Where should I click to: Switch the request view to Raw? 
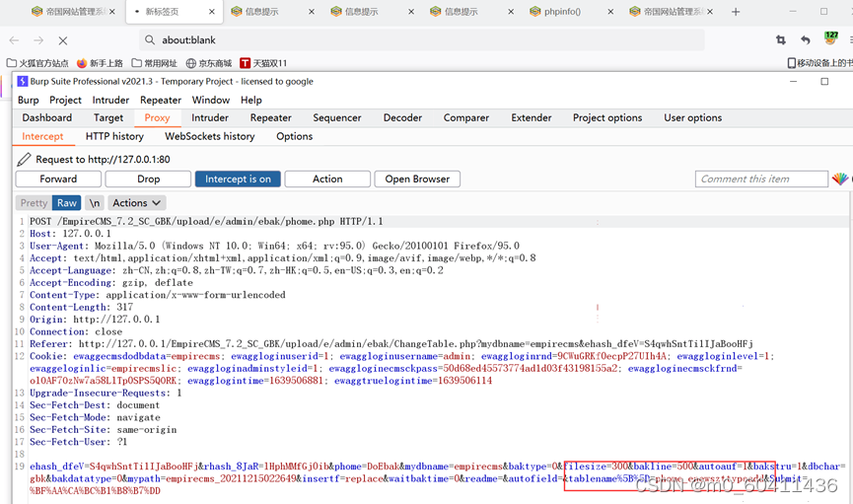click(67, 203)
